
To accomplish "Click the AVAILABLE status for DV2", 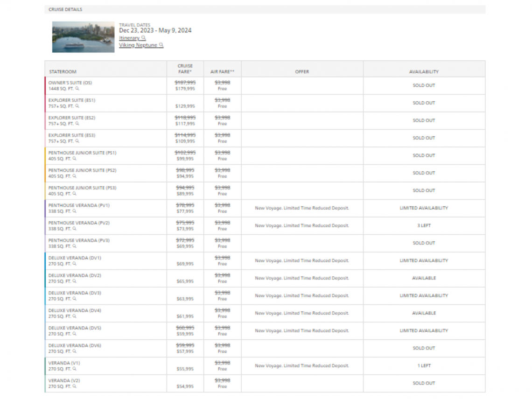I will pyautogui.click(x=424, y=278).
